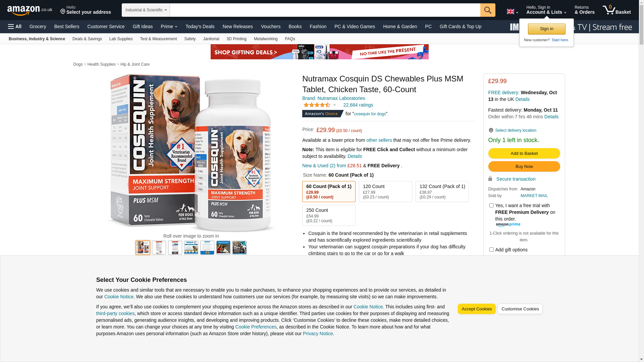Enable the Add gift options checkbox
The width and height of the screenshot is (644, 362).
pos(491,249)
